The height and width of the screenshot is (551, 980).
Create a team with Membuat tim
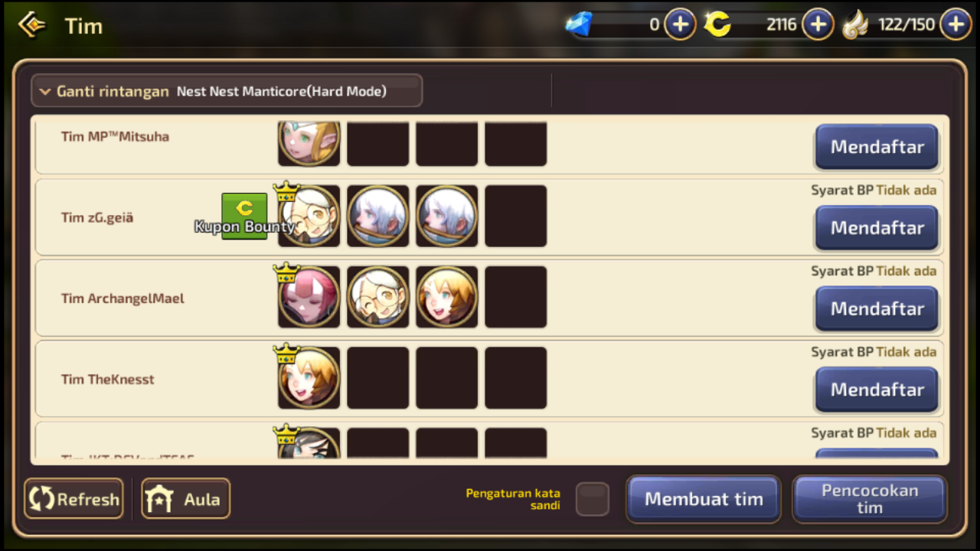(704, 499)
